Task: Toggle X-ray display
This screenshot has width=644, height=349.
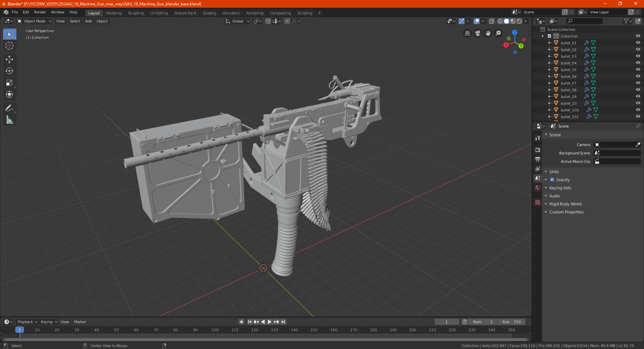Action: pyautogui.click(x=491, y=21)
